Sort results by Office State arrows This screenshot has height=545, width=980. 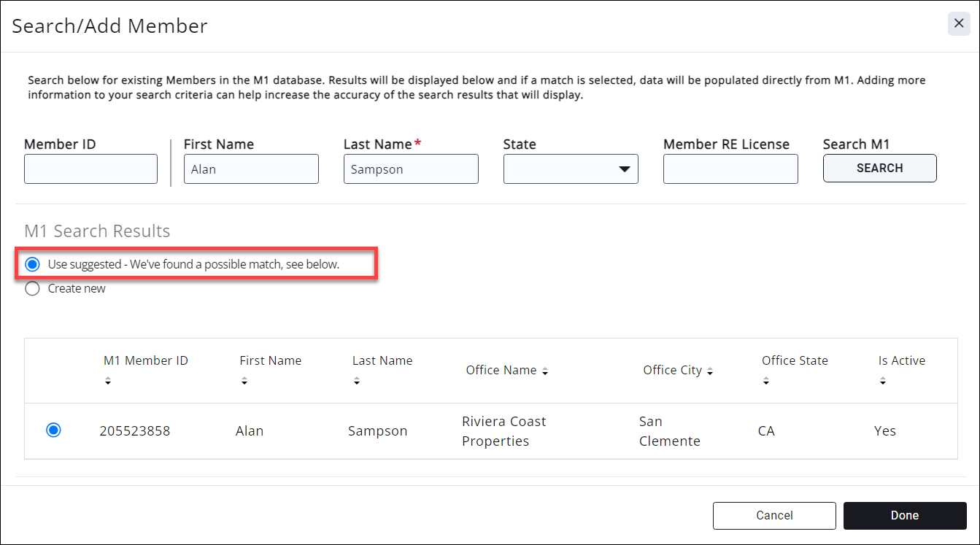[766, 381]
